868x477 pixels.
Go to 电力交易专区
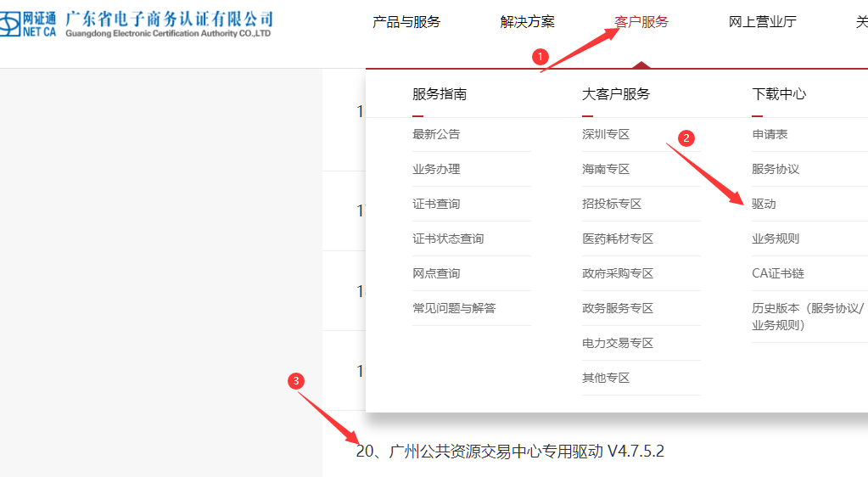tap(618, 343)
